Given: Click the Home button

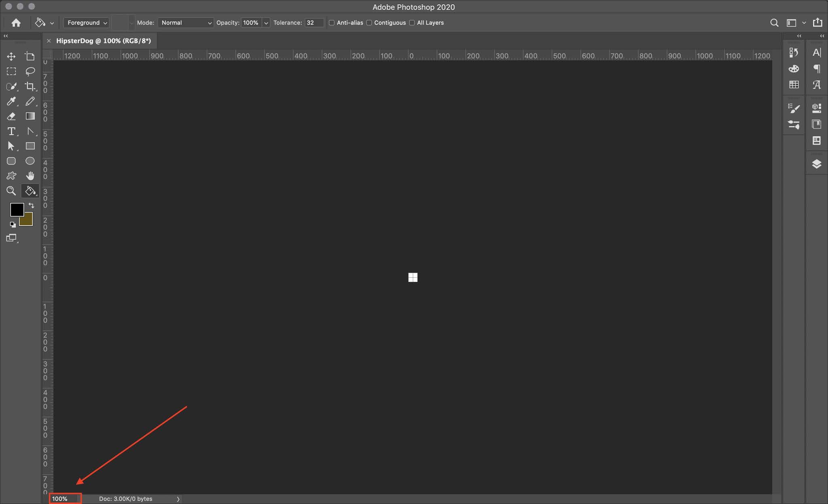Looking at the screenshot, I should (x=16, y=23).
